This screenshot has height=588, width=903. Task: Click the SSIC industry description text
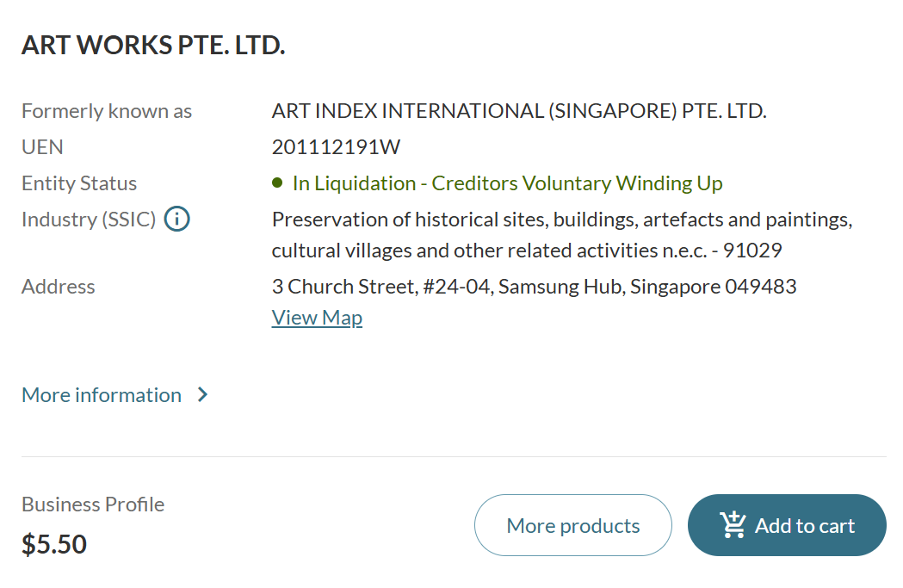point(561,234)
